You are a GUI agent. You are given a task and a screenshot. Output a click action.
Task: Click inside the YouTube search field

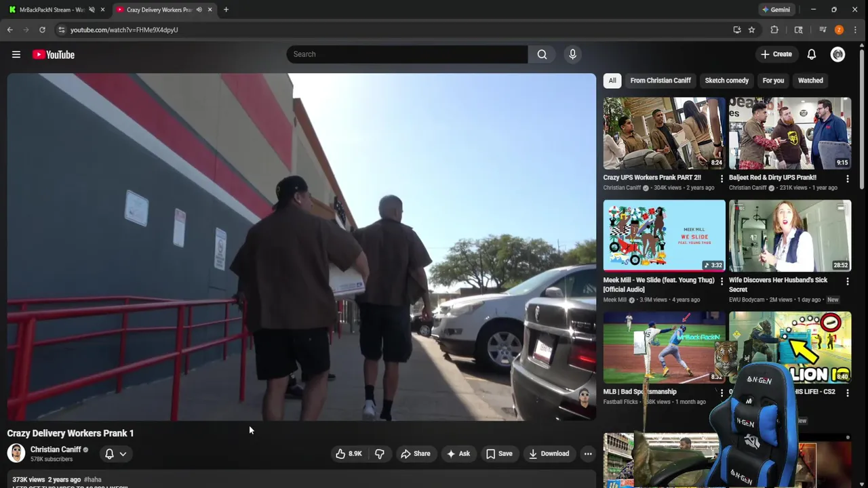coord(407,54)
